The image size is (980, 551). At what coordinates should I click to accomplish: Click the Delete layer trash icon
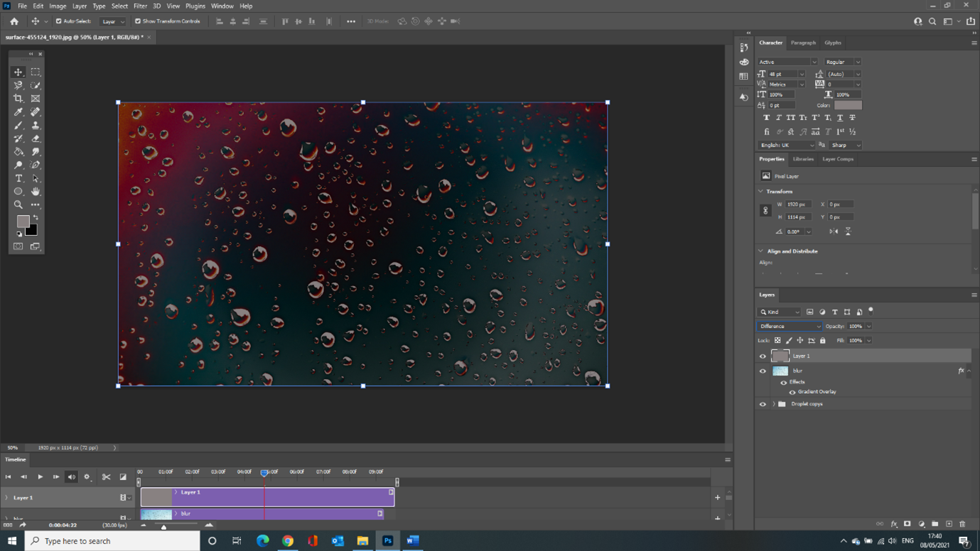coord(962,524)
